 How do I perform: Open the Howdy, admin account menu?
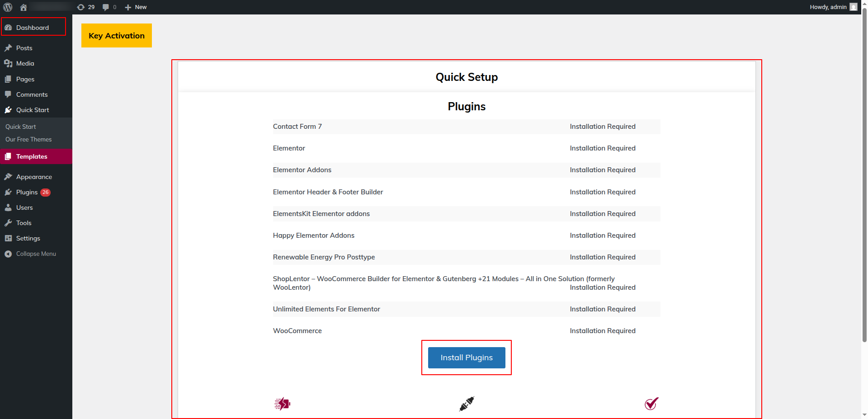(828, 7)
